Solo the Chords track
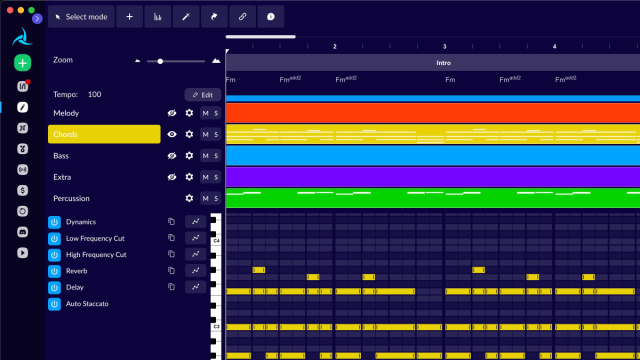Image resolution: width=640 pixels, height=360 pixels. (x=216, y=134)
